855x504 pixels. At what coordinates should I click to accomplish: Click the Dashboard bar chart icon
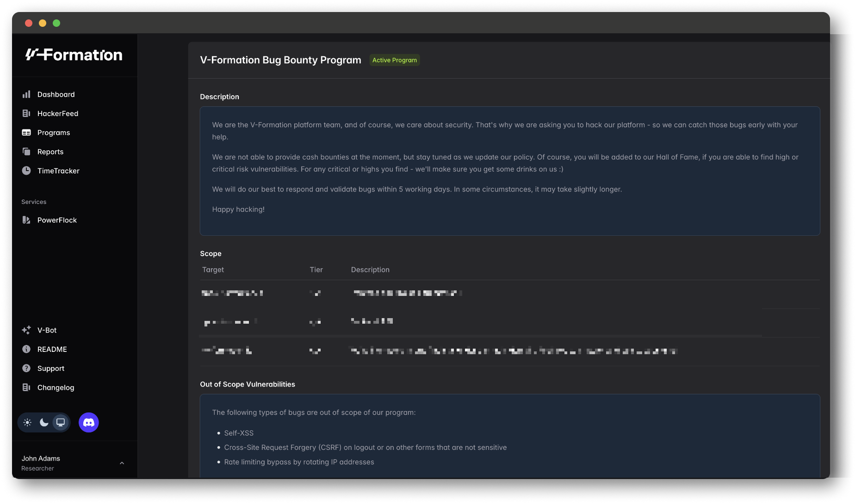26,94
